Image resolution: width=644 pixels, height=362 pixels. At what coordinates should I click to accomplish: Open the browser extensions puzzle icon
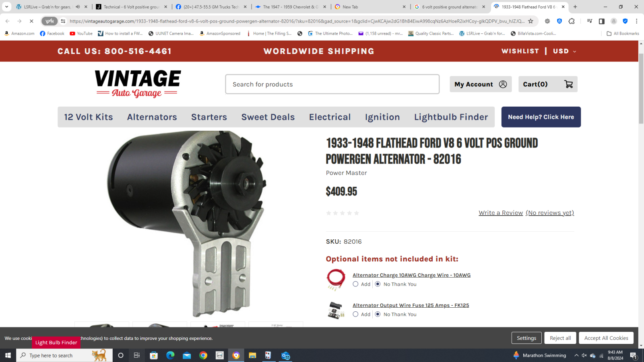click(x=572, y=21)
